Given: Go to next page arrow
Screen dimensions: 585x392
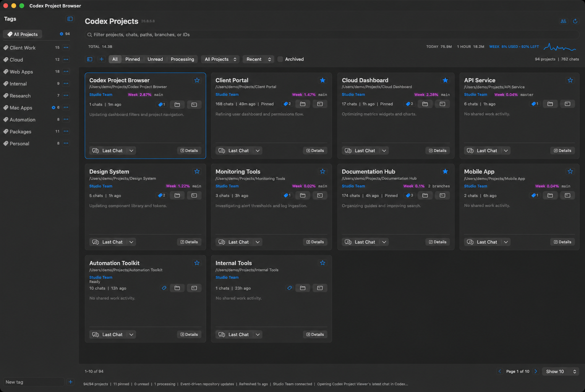Looking at the screenshot, I should [536, 371].
